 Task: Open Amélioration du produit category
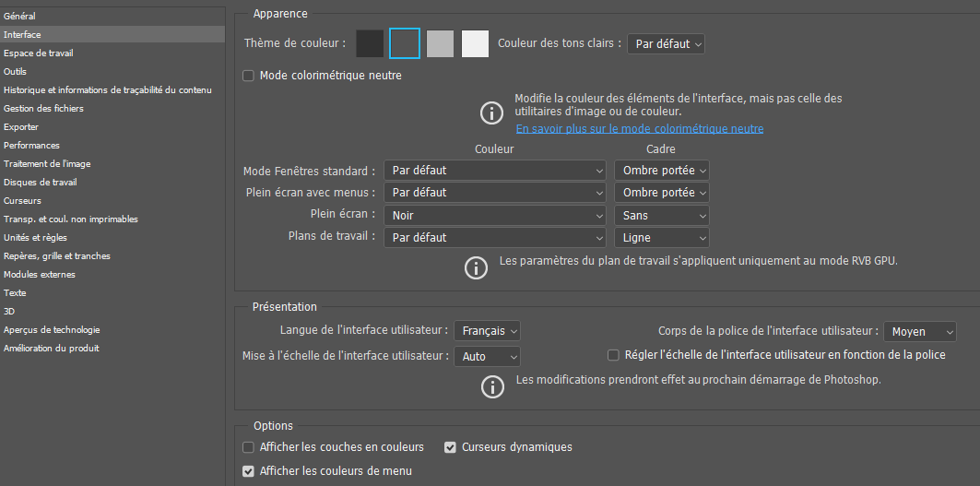(112, 349)
